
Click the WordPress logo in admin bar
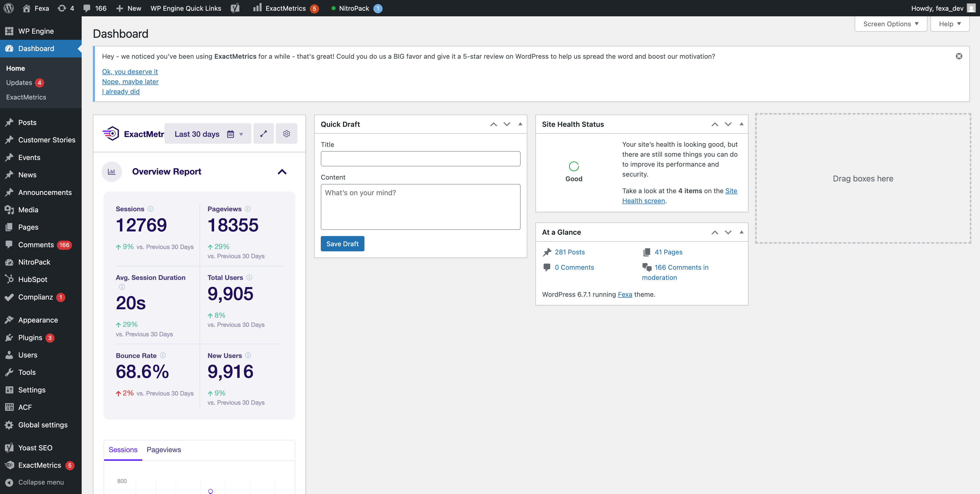(x=9, y=8)
